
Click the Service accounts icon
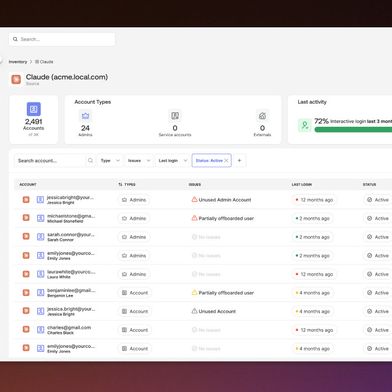(175, 116)
